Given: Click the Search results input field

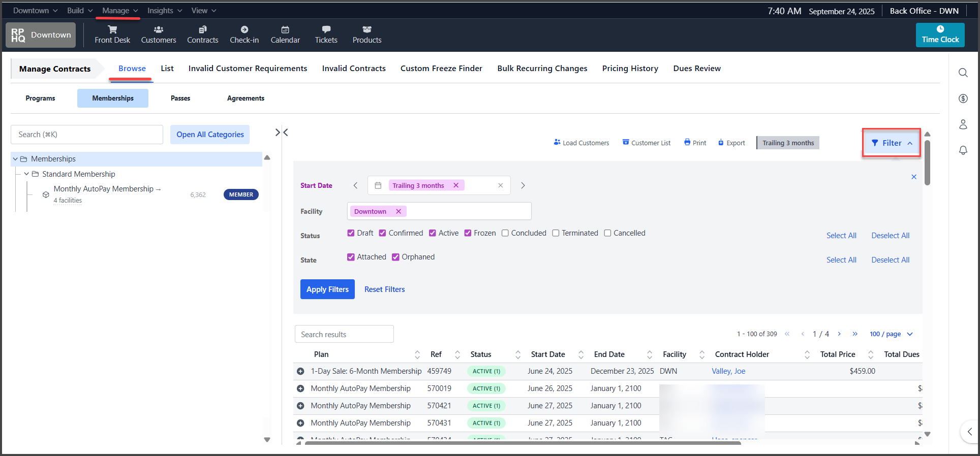Looking at the screenshot, I should coord(344,334).
